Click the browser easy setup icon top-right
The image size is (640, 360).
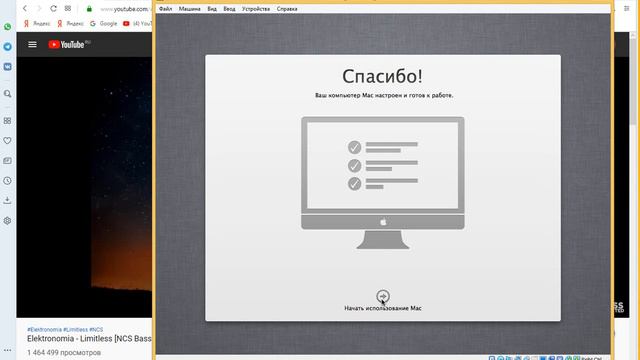tap(627, 9)
